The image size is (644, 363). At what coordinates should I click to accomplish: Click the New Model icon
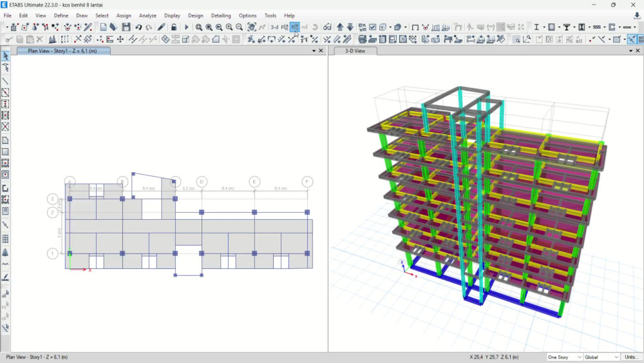pos(103,27)
